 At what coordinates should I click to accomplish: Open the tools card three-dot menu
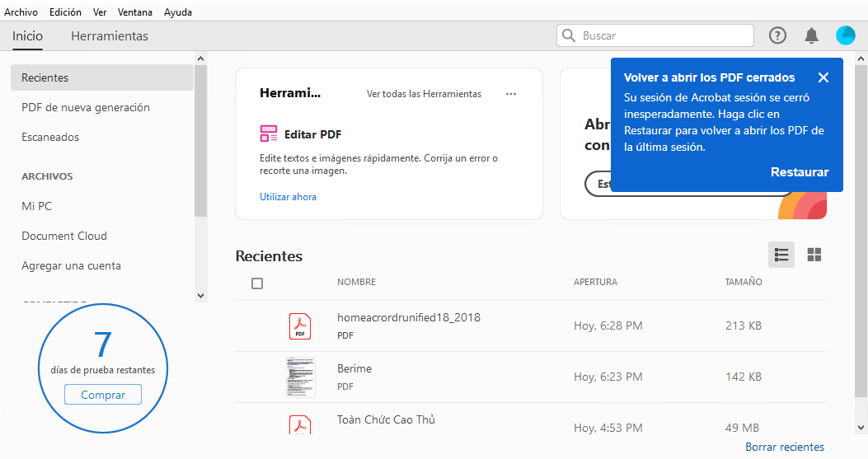click(511, 94)
